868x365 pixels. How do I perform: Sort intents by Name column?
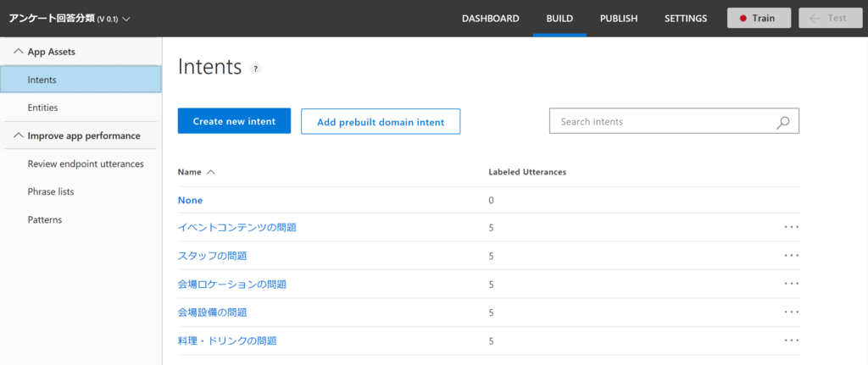[x=196, y=172]
